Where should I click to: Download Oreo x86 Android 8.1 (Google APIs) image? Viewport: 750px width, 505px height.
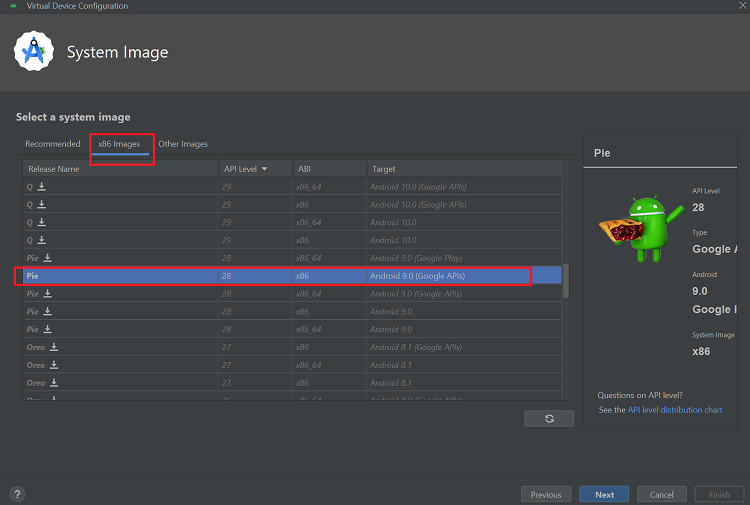[x=54, y=347]
